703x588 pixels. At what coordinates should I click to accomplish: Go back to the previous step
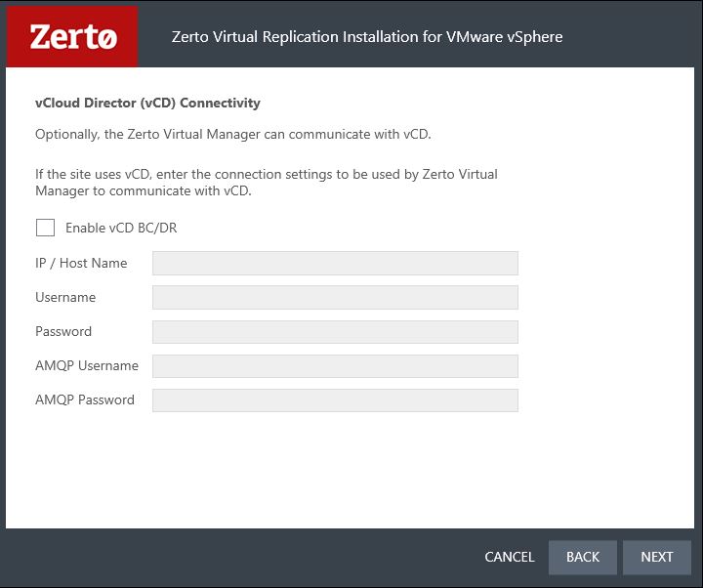[582, 557]
